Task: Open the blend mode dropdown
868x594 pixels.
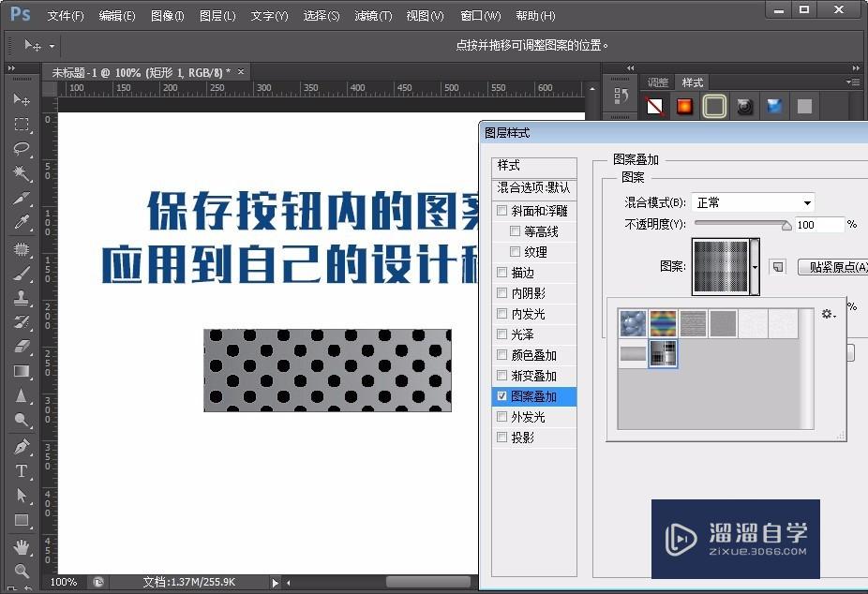Action: click(x=753, y=203)
